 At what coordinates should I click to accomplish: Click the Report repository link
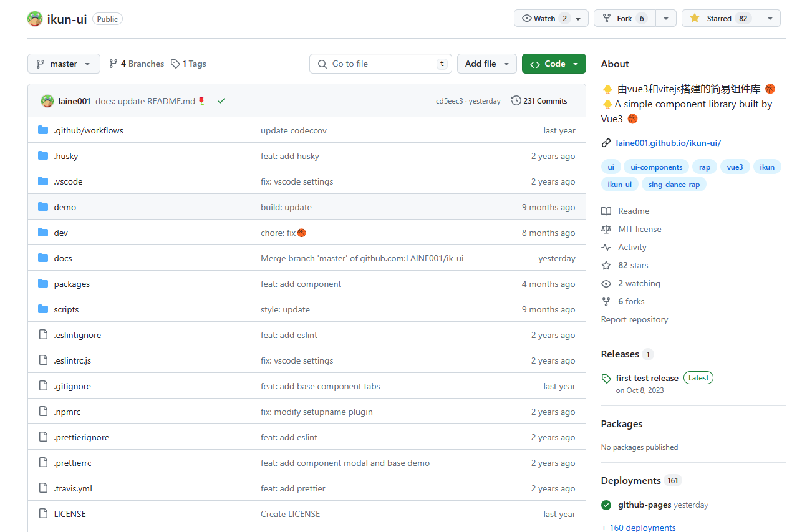click(x=634, y=319)
